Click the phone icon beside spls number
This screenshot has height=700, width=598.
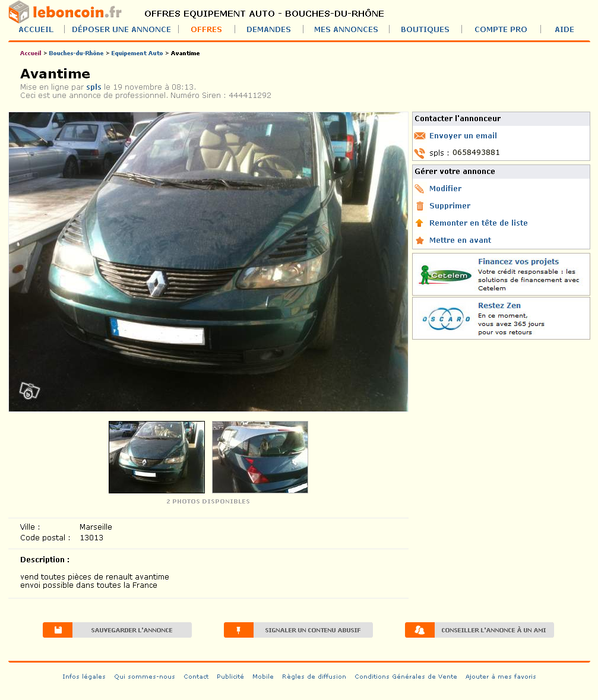coord(419,153)
